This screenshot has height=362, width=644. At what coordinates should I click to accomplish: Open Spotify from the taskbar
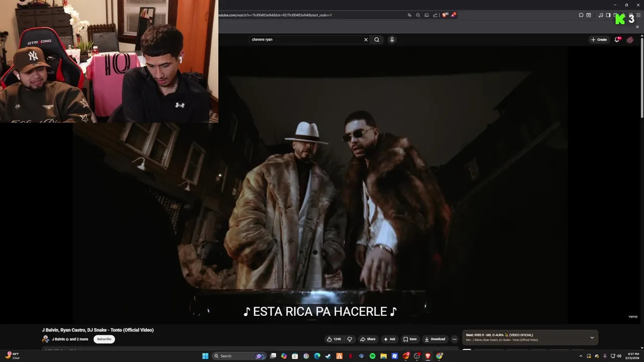(372, 356)
